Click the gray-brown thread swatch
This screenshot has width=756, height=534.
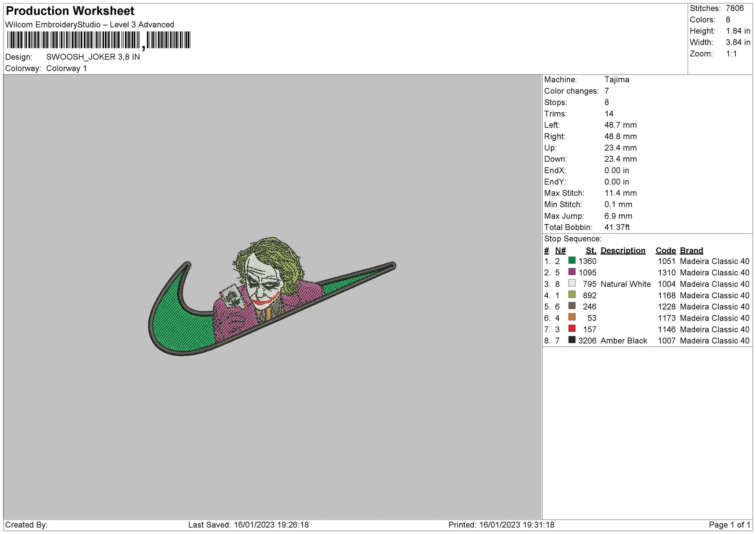point(571,306)
